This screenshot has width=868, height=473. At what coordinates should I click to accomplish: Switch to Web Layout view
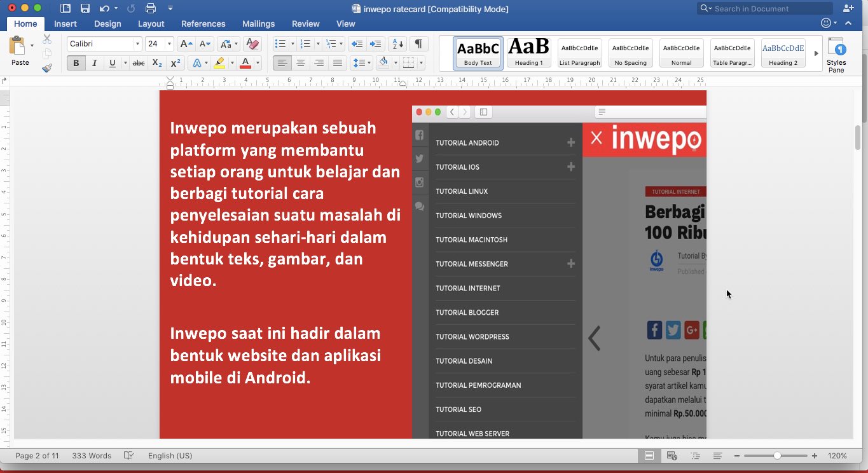[x=672, y=456]
